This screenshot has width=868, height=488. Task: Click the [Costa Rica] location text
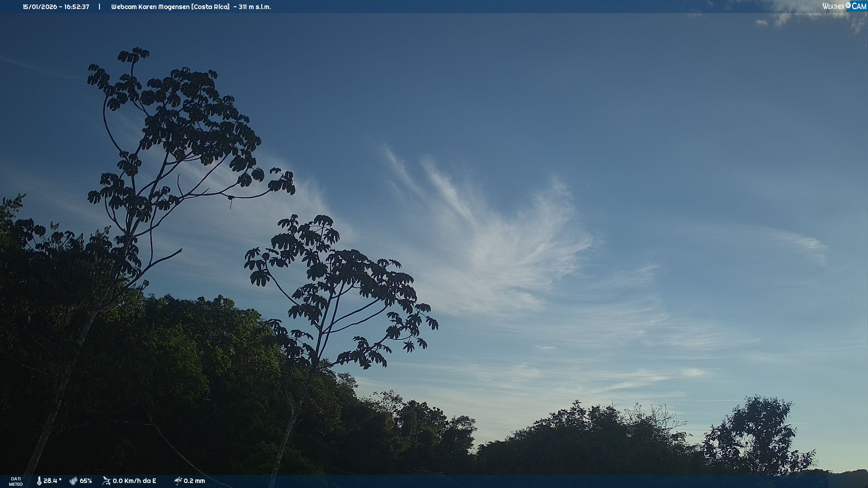[211, 7]
